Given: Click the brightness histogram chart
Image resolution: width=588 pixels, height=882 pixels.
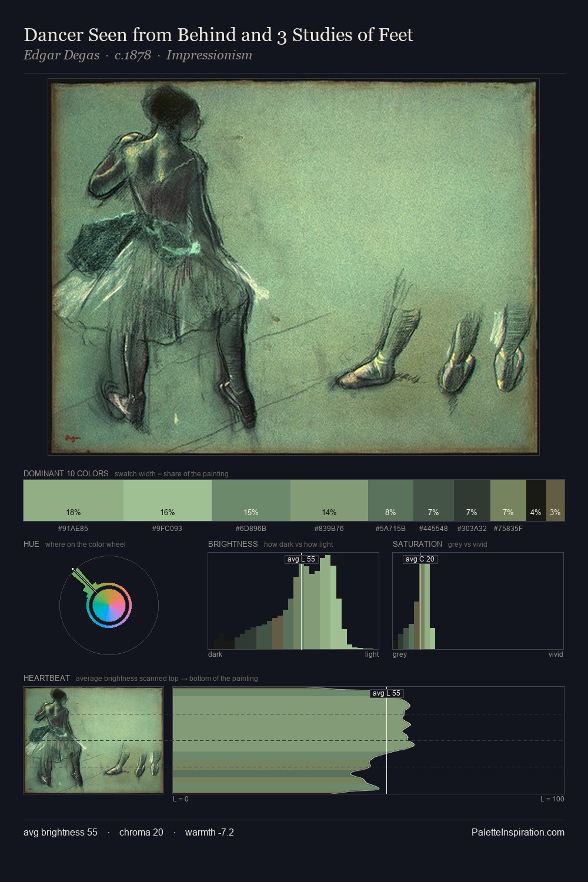Looking at the screenshot, I should [x=293, y=601].
